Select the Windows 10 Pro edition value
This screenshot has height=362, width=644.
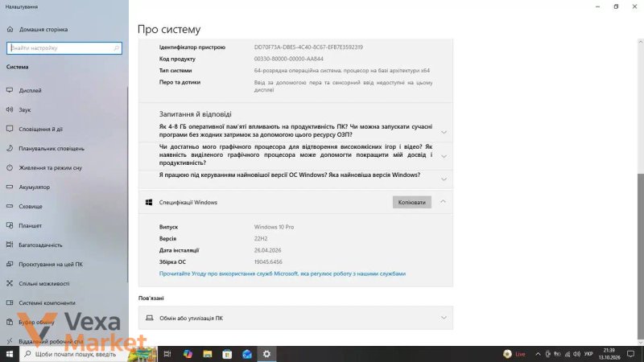pos(274,227)
